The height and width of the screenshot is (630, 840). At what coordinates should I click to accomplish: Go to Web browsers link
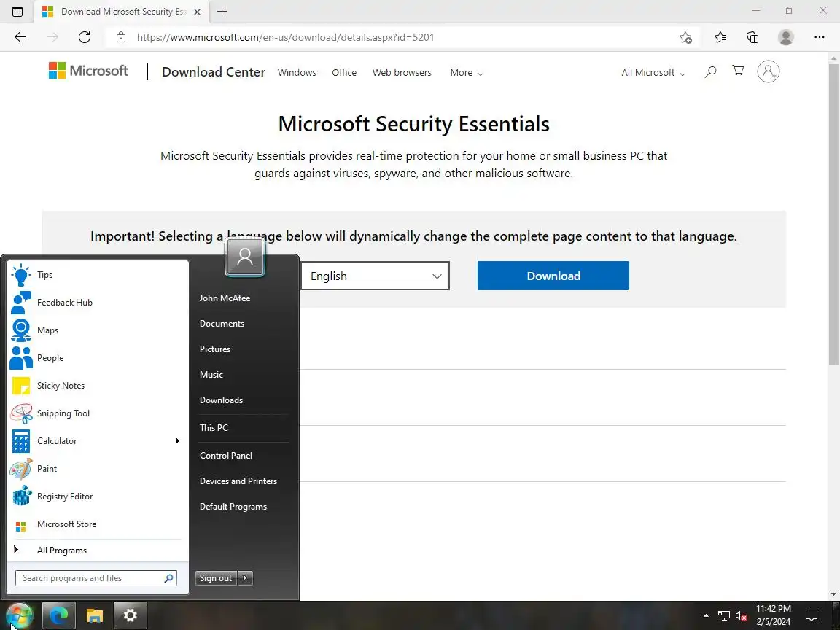(402, 73)
